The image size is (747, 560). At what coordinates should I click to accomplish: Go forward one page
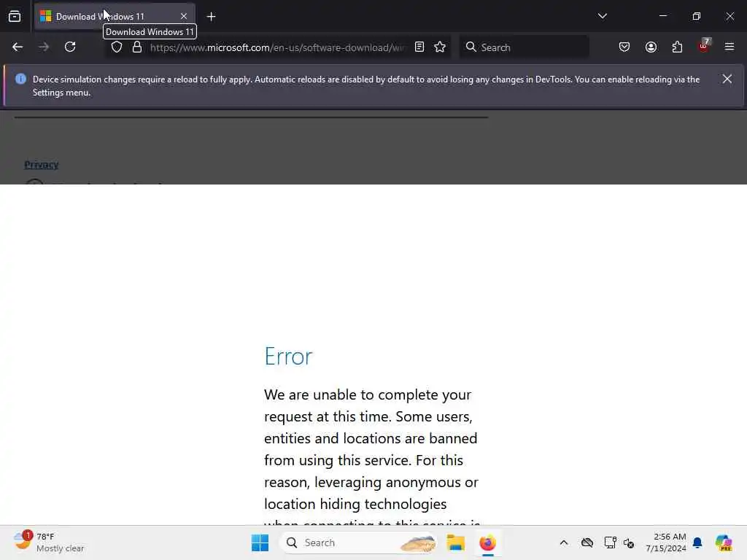click(x=44, y=47)
